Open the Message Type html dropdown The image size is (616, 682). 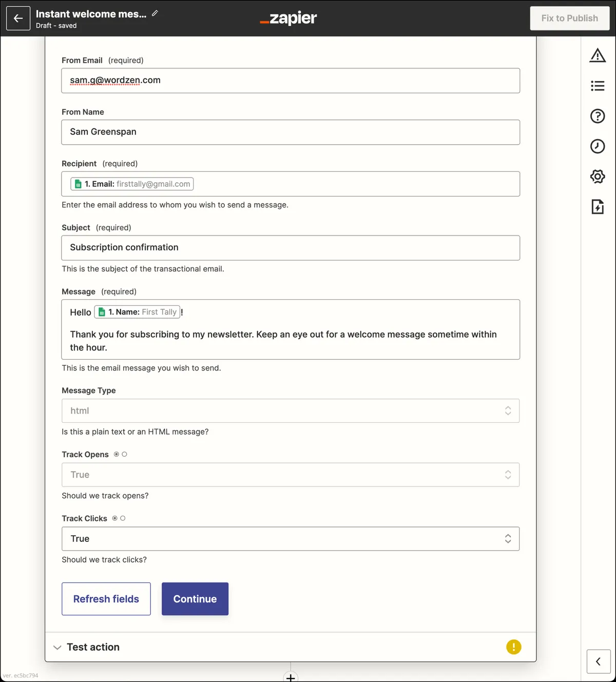tap(291, 411)
